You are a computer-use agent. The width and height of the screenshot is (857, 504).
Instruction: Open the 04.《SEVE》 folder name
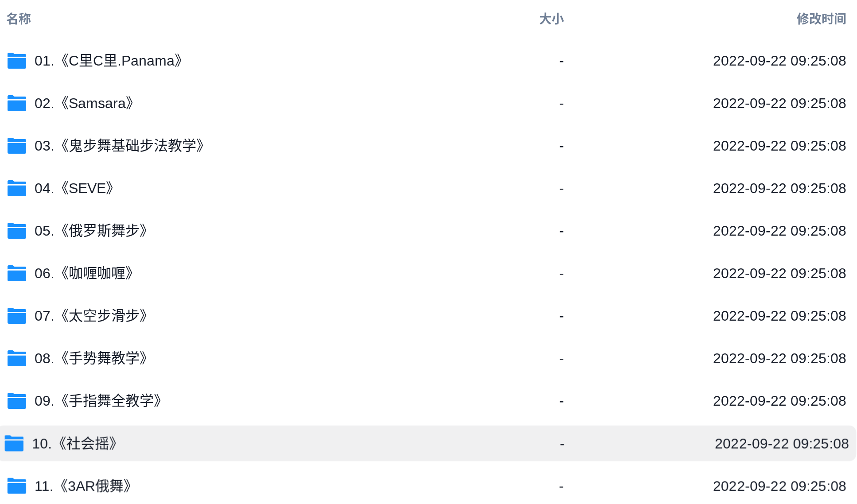tap(74, 188)
